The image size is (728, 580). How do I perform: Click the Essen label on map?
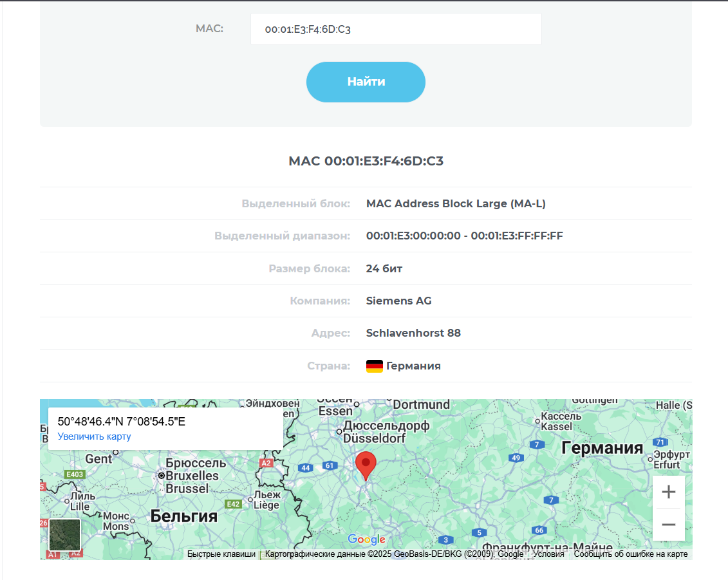(x=336, y=411)
